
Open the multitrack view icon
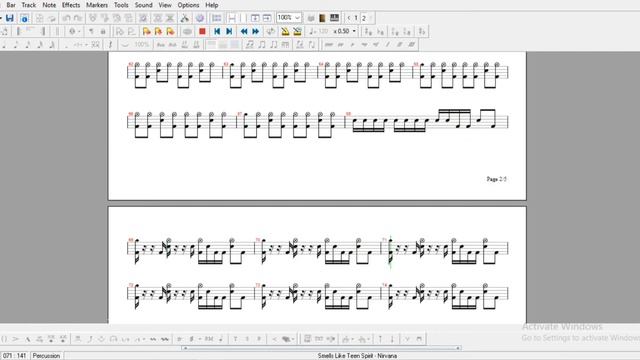pos(216,18)
